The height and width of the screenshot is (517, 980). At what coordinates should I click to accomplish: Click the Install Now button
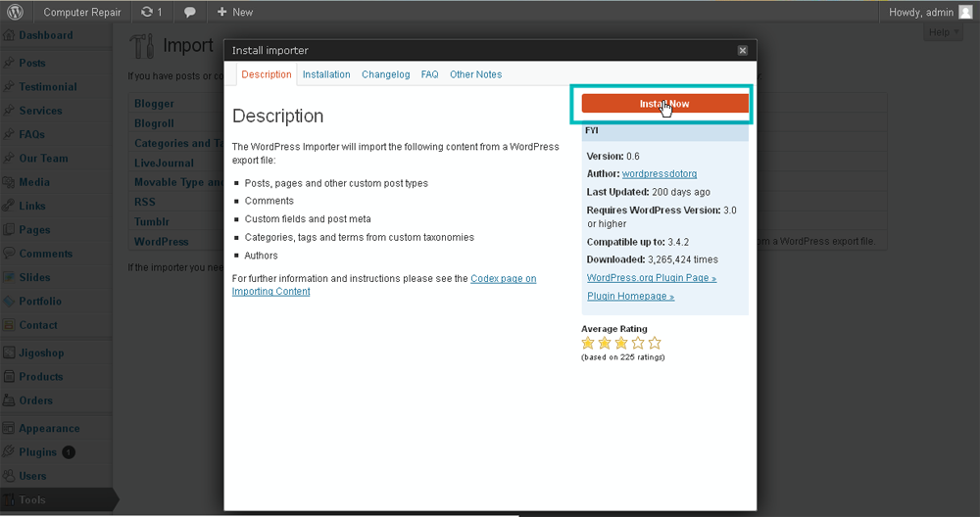coord(664,104)
